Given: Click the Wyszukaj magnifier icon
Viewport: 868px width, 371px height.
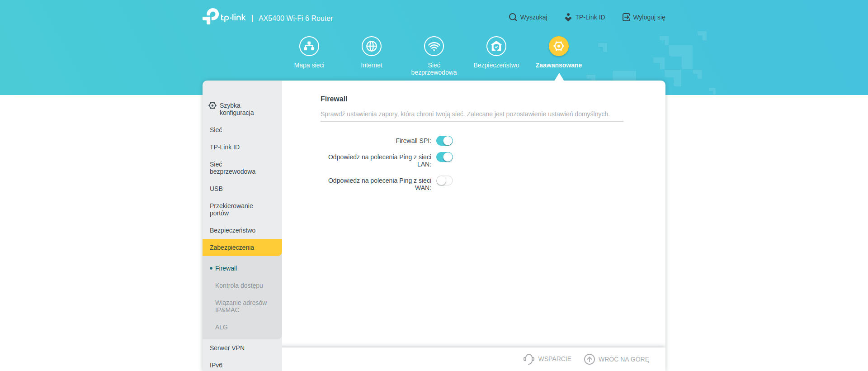Looking at the screenshot, I should [513, 17].
